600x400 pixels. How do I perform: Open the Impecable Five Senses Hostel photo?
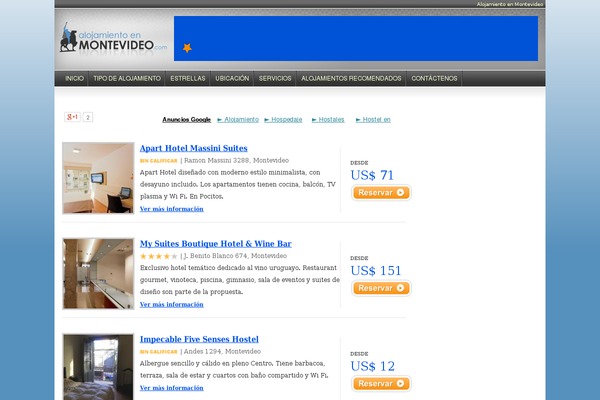point(98,367)
